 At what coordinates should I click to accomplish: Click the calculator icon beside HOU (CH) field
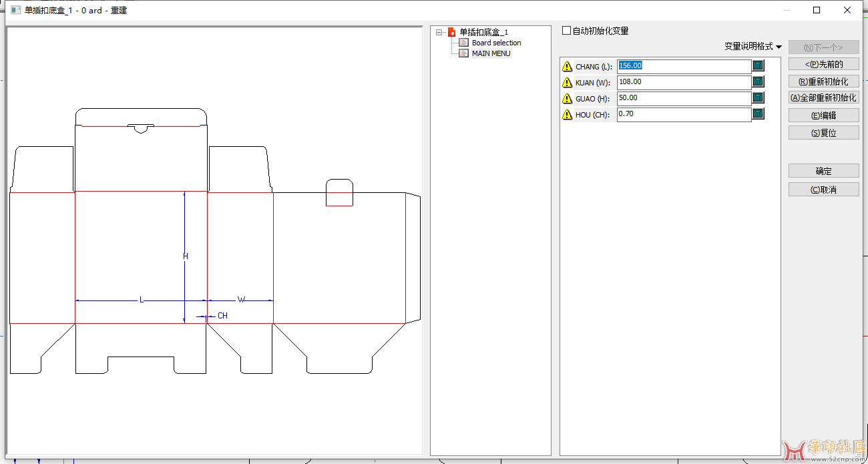point(758,113)
